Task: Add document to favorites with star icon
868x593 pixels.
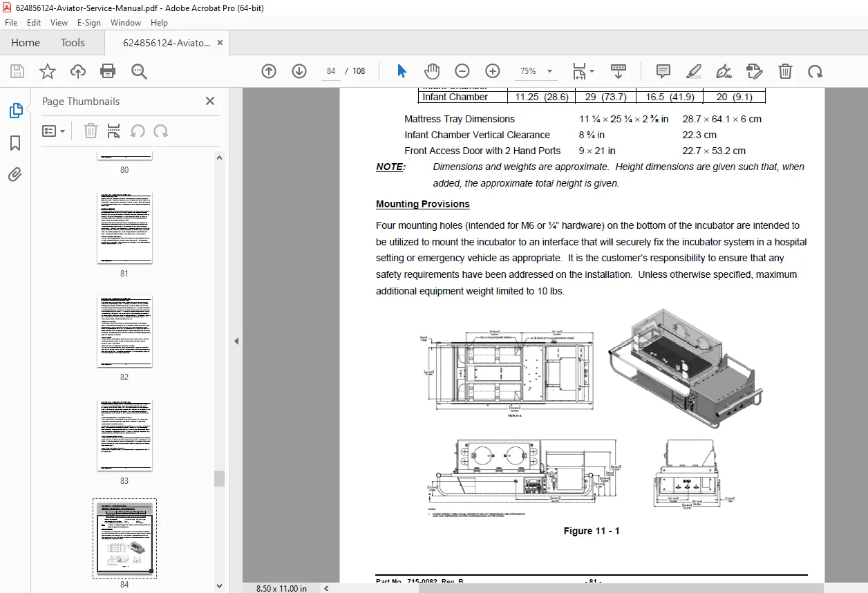Action: pos(48,71)
